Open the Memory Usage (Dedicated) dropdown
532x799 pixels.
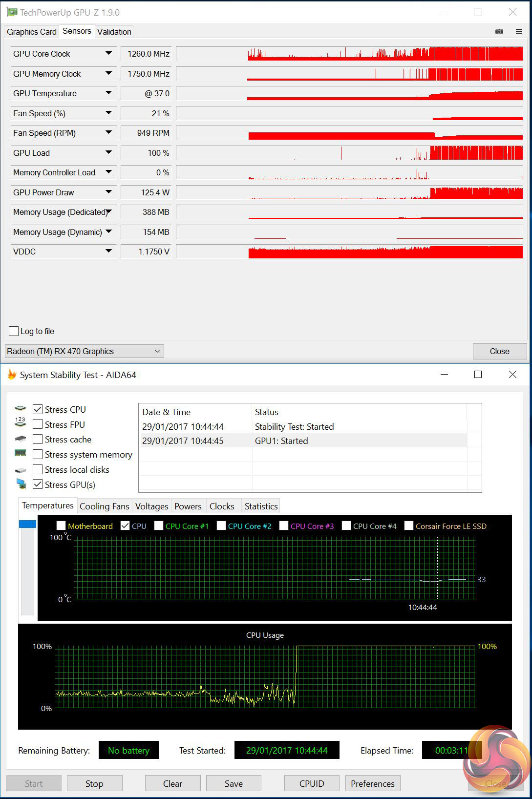pos(108,211)
